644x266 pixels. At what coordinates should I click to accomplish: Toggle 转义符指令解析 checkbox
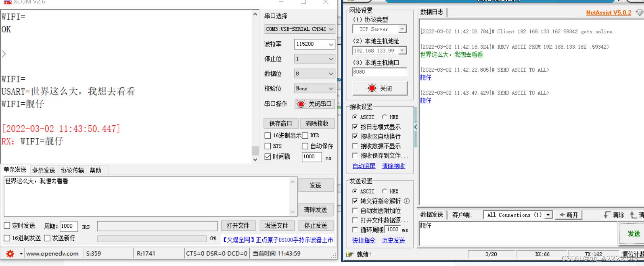(355, 201)
